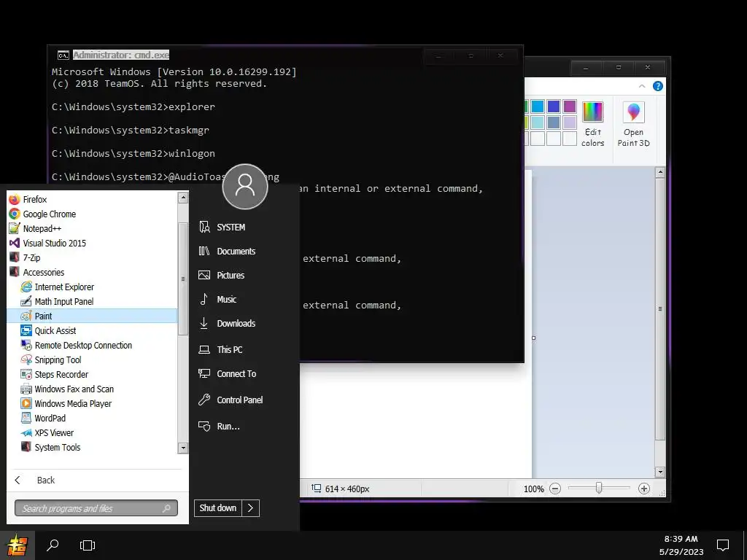
Task: Open Paint 3D from Paint ribbon
Action: pyautogui.click(x=634, y=124)
